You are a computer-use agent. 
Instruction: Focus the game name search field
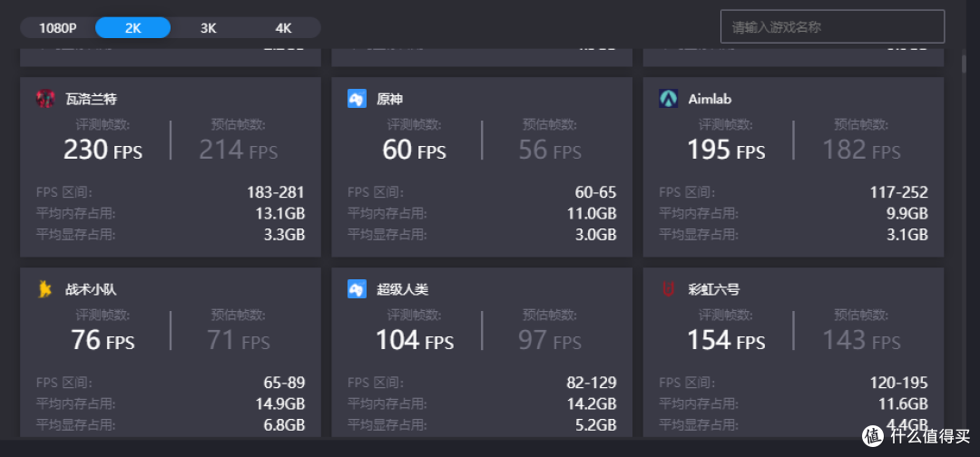[x=832, y=27]
